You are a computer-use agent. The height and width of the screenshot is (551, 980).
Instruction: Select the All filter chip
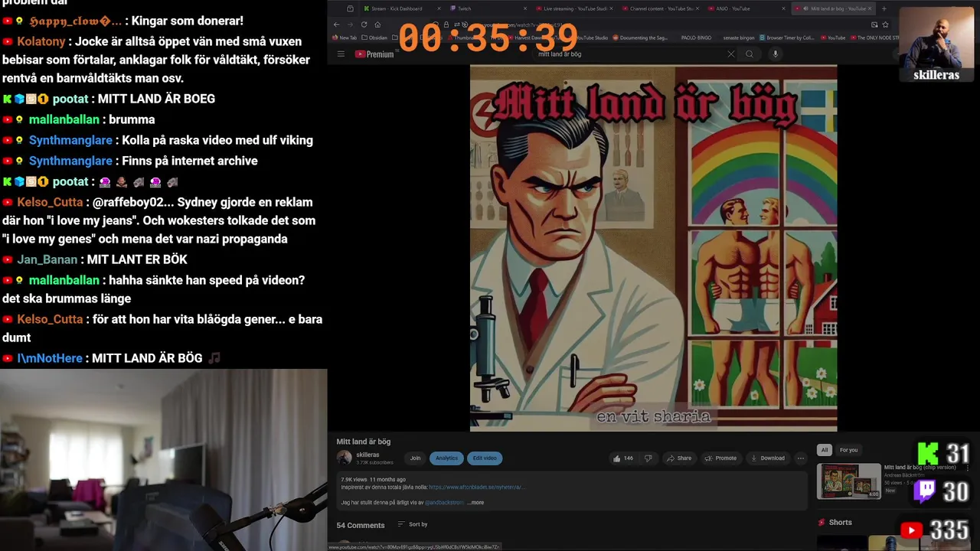[x=825, y=450]
